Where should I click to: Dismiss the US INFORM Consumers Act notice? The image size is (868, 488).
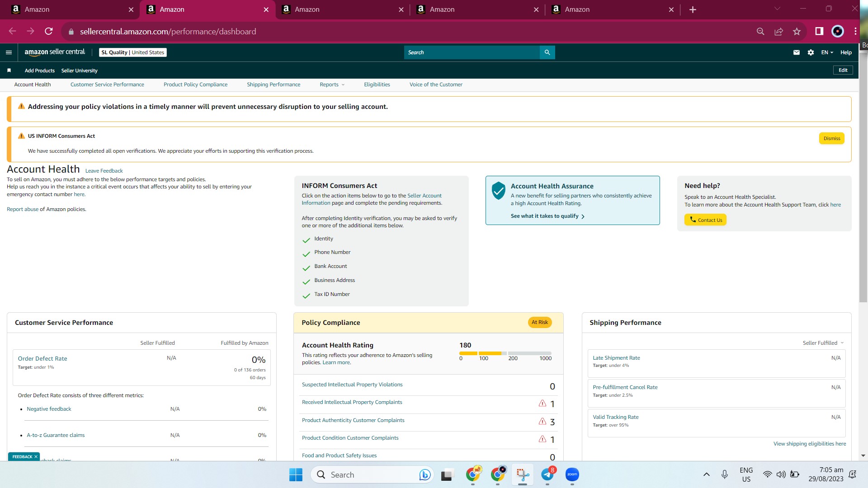click(832, 138)
